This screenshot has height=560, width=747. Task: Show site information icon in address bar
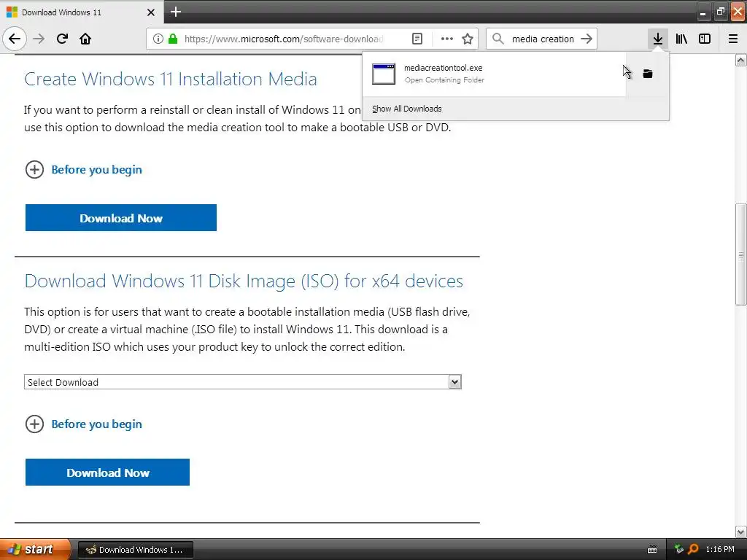point(158,39)
